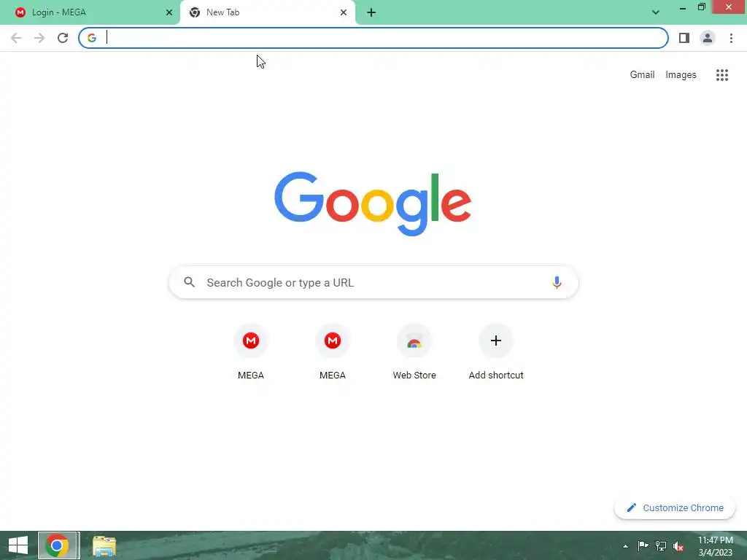
Task: Open the Windows Start button
Action: click(x=18, y=545)
